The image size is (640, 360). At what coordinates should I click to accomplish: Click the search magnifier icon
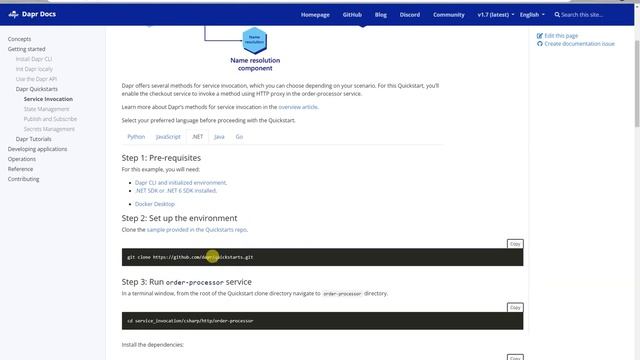[557, 15]
